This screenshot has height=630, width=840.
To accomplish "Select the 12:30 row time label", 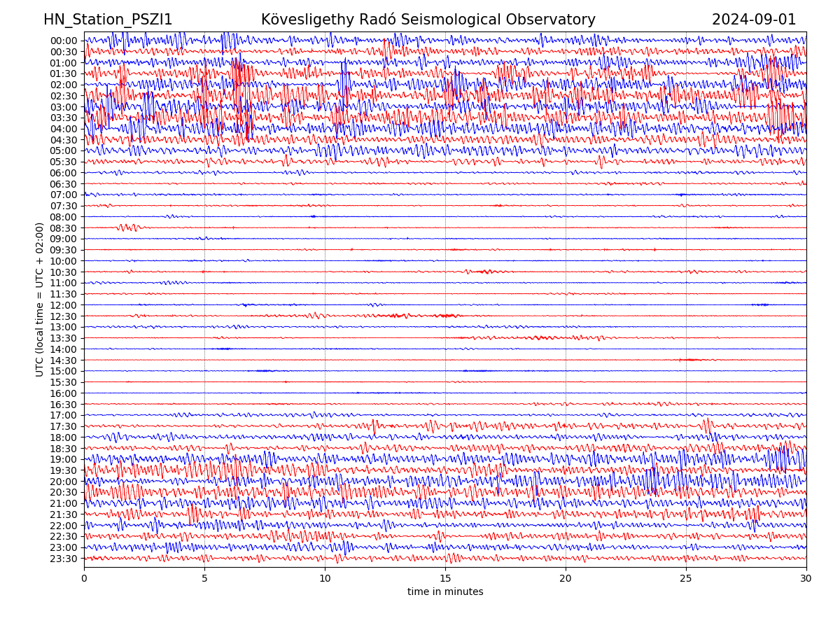I will click(64, 316).
